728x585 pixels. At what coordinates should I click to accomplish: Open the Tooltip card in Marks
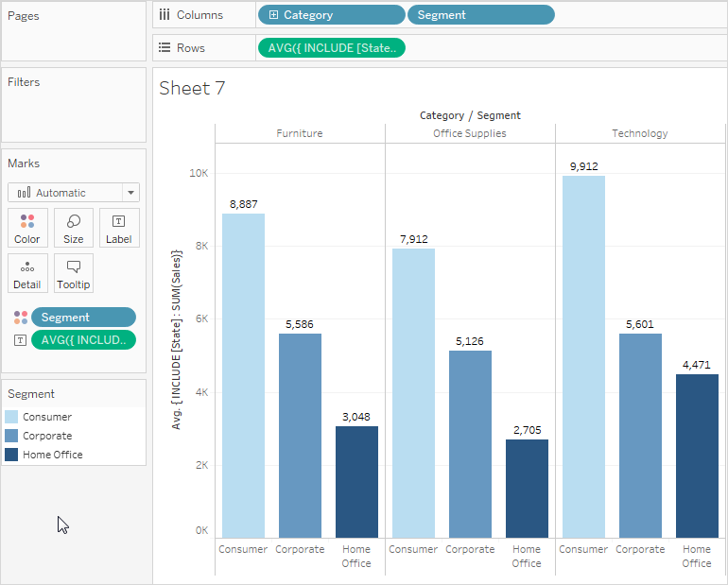click(74, 273)
